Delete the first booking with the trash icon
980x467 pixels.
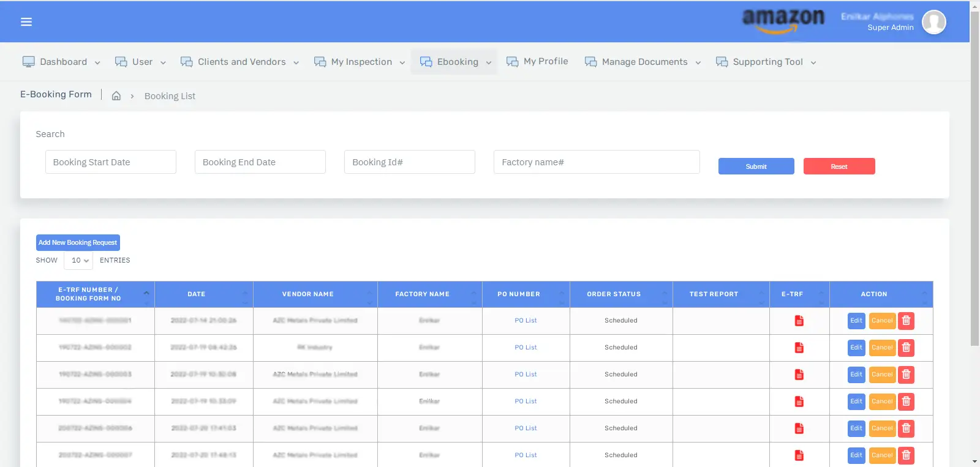906,321
